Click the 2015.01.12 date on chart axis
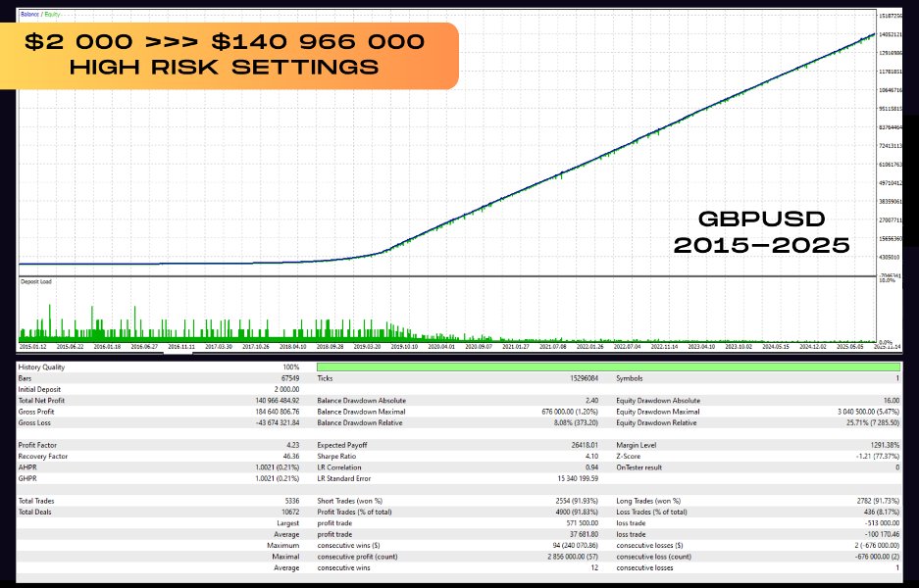 (x=33, y=346)
